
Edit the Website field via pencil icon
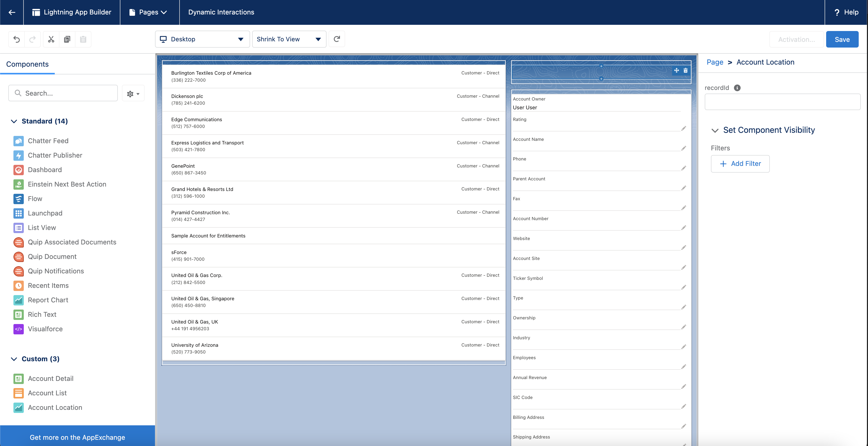684,248
